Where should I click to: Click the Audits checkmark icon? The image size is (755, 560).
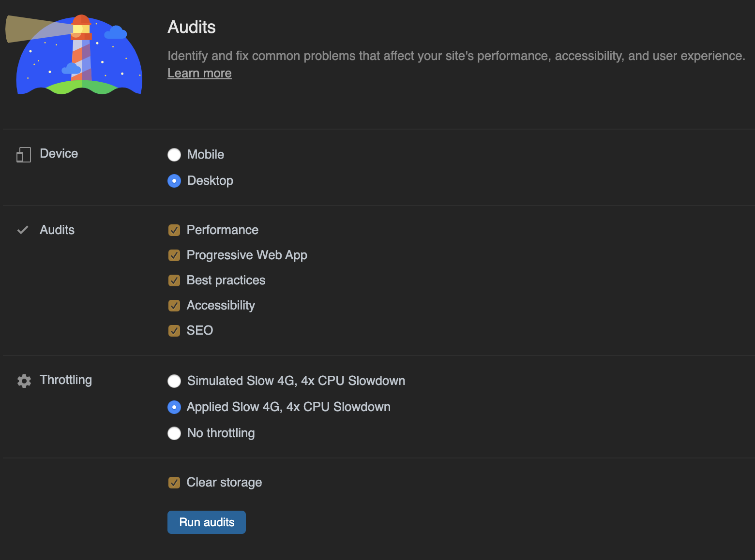23,230
